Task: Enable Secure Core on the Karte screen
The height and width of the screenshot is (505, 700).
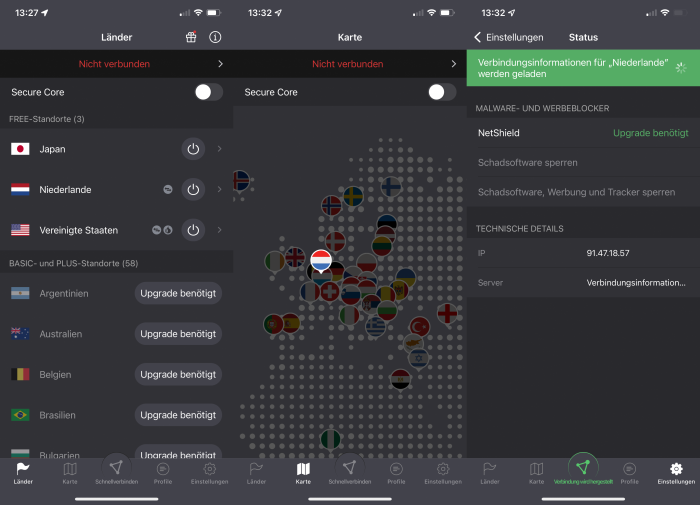Action: pos(441,92)
